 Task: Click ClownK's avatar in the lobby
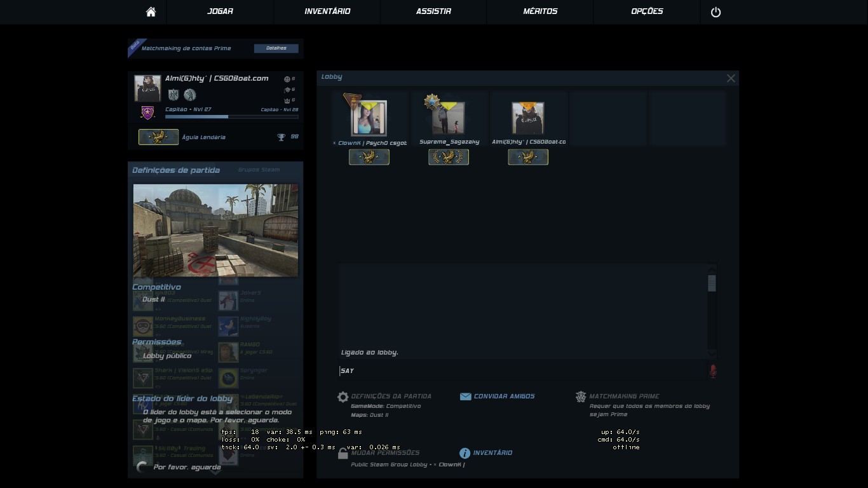pos(369,118)
